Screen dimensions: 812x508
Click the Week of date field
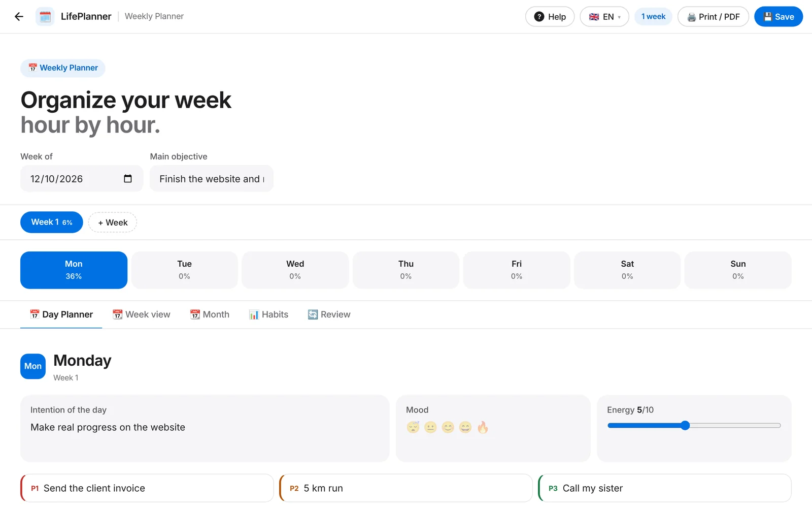[82, 179]
